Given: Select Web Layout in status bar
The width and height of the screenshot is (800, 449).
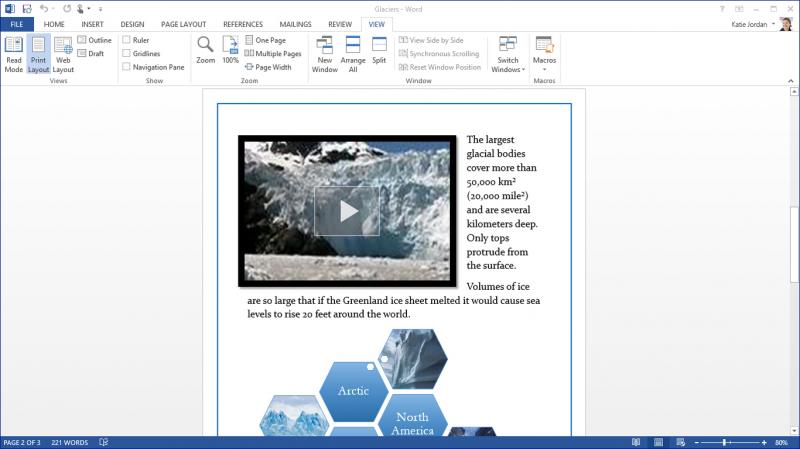Looking at the screenshot, I should click(681, 442).
